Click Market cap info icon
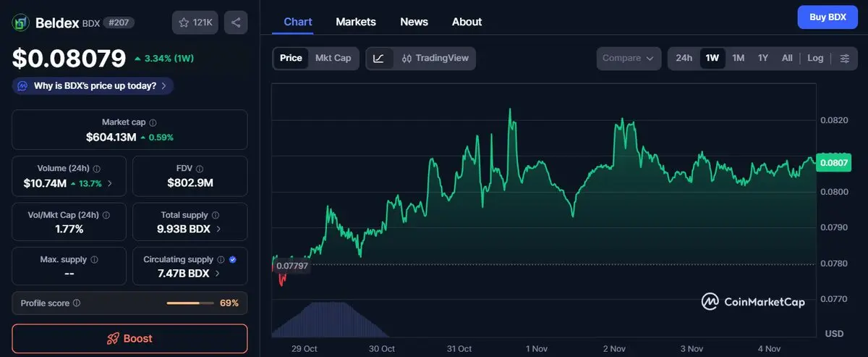 click(x=153, y=123)
